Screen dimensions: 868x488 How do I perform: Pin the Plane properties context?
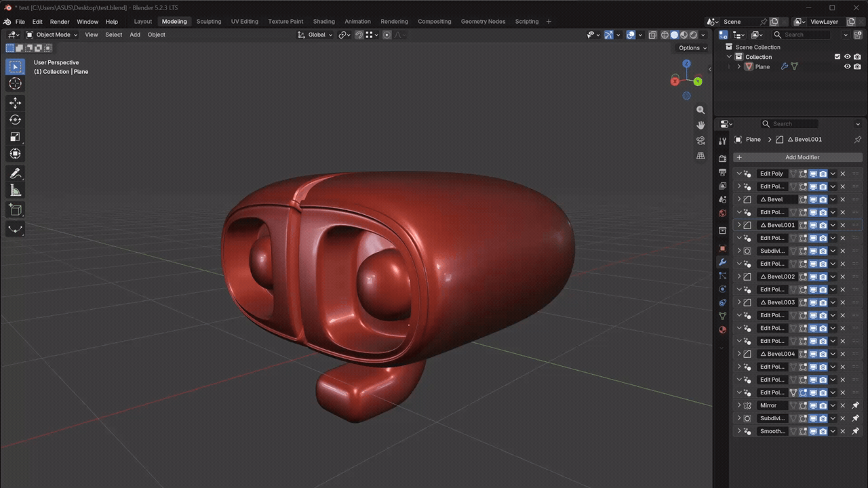tap(857, 140)
